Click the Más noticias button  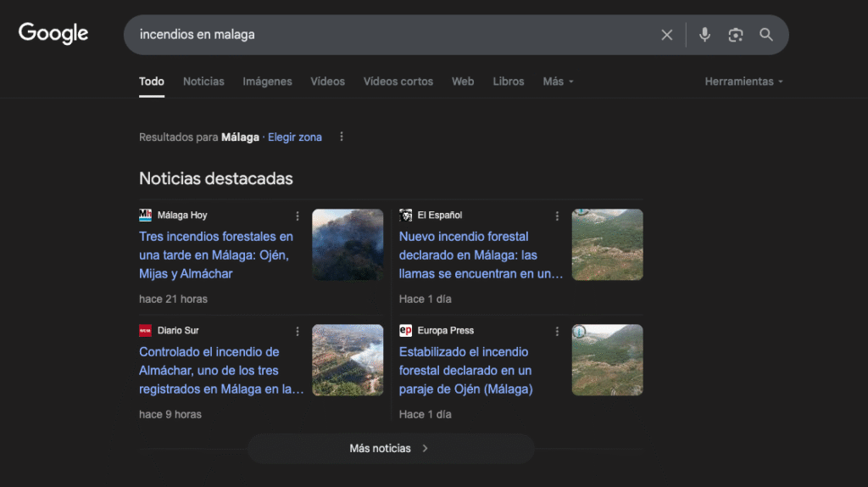coord(391,448)
